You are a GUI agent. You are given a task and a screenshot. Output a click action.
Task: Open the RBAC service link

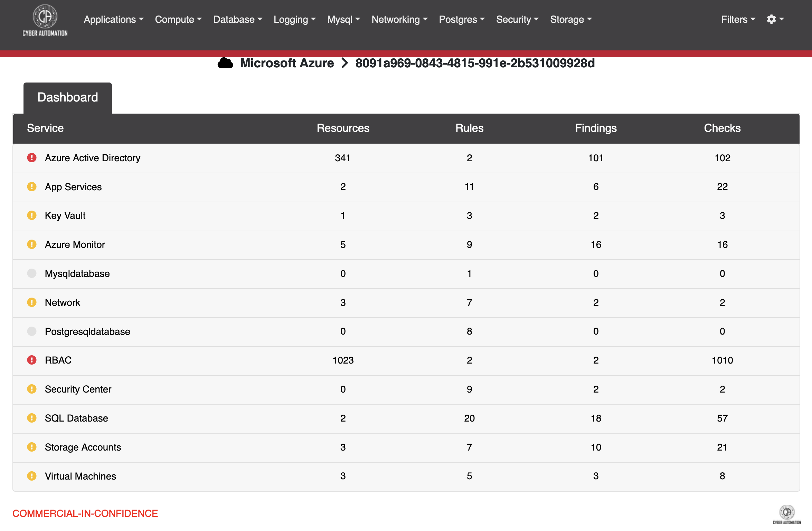[58, 360]
